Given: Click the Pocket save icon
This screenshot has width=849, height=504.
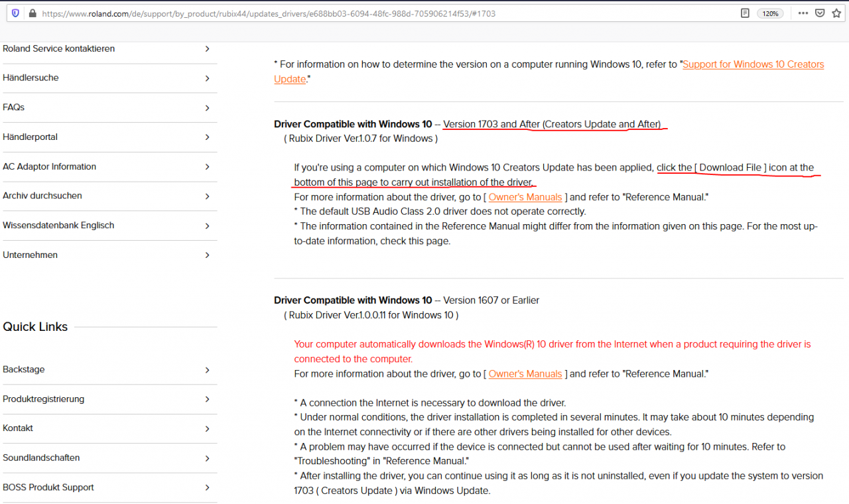Looking at the screenshot, I should click(820, 13).
